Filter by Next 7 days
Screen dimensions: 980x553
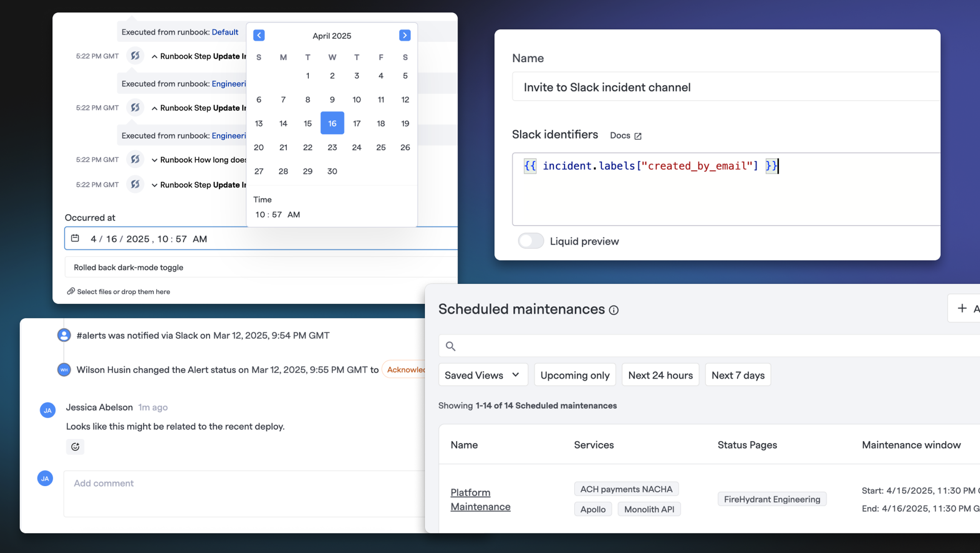tap(738, 375)
